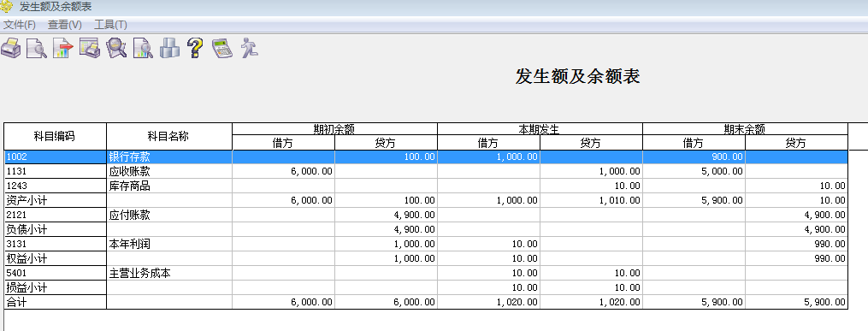Open the 工具(T) menu
868x331 pixels.
pyautogui.click(x=110, y=25)
